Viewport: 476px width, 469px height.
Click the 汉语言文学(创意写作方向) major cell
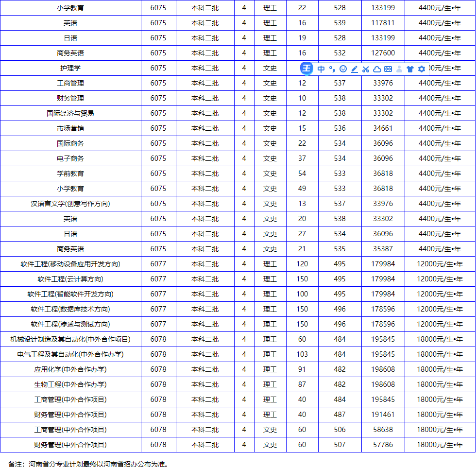click(70, 204)
